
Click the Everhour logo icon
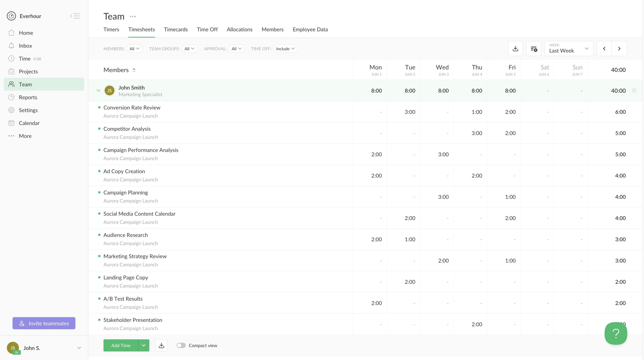(11, 16)
